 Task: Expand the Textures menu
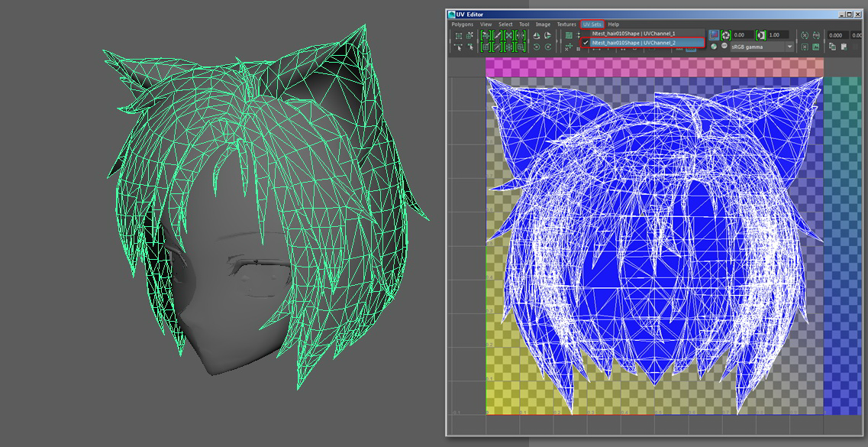pos(566,24)
